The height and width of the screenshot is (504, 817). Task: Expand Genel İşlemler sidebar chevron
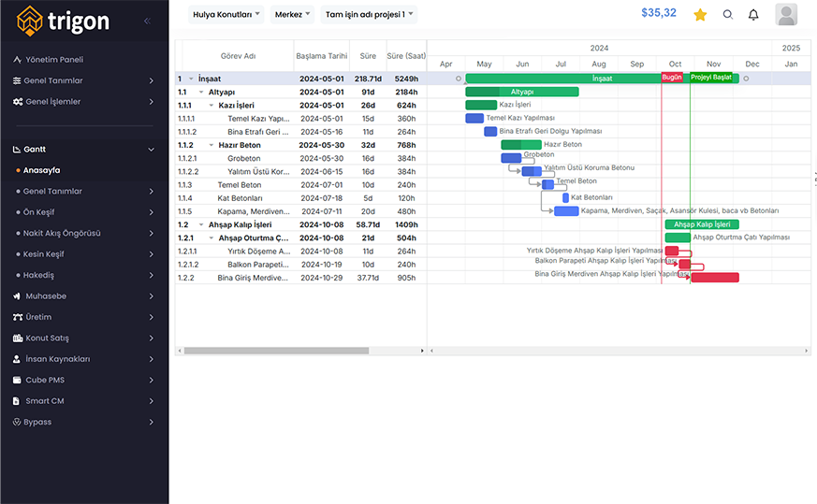151,102
